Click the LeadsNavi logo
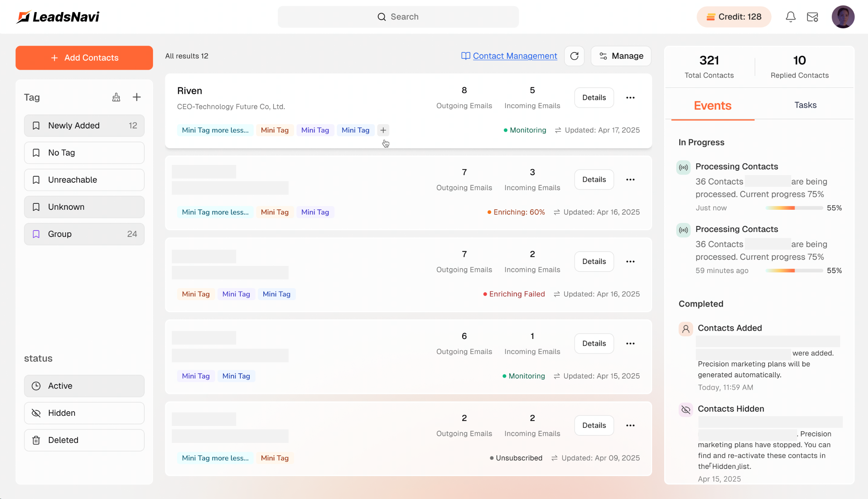Screen dimensions: 868x499 (58, 17)
